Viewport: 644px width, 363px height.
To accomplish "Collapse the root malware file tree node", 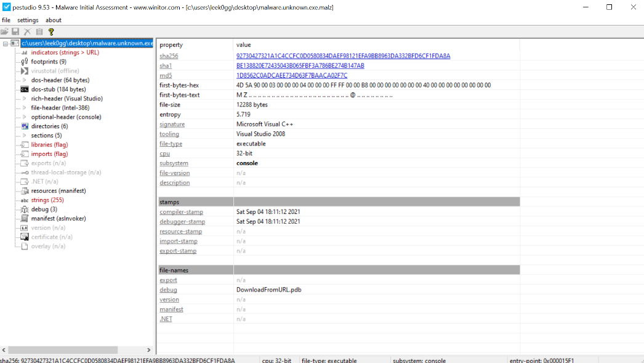I will pos(6,43).
